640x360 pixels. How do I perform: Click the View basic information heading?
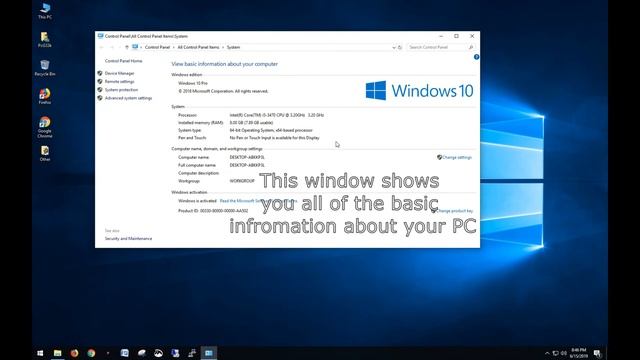pyautogui.click(x=224, y=64)
